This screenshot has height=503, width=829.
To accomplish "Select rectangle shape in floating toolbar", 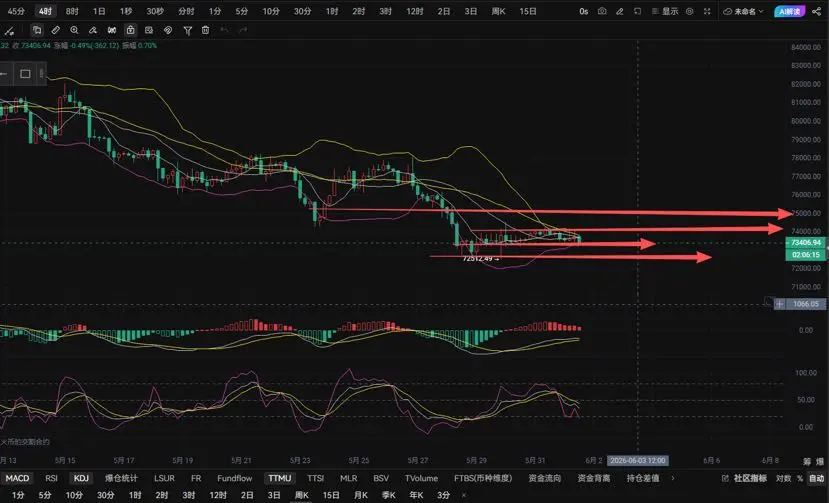I will [25, 74].
